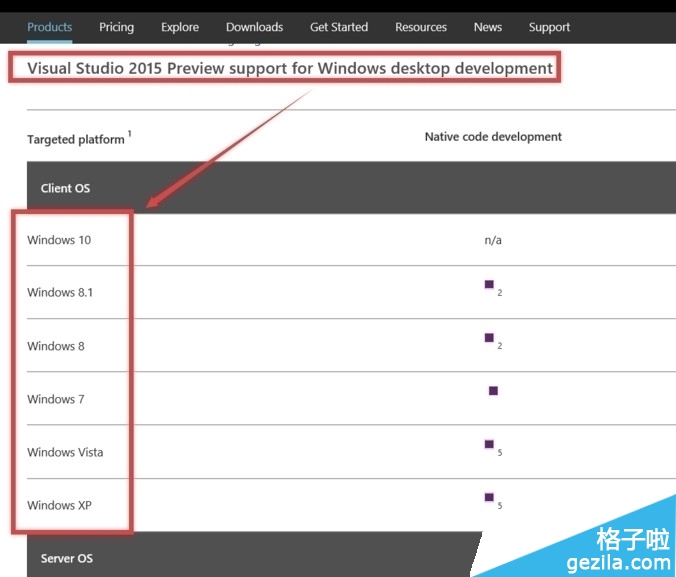Open the Pricing menu item
Image resolution: width=676 pixels, height=577 pixels.
[116, 27]
